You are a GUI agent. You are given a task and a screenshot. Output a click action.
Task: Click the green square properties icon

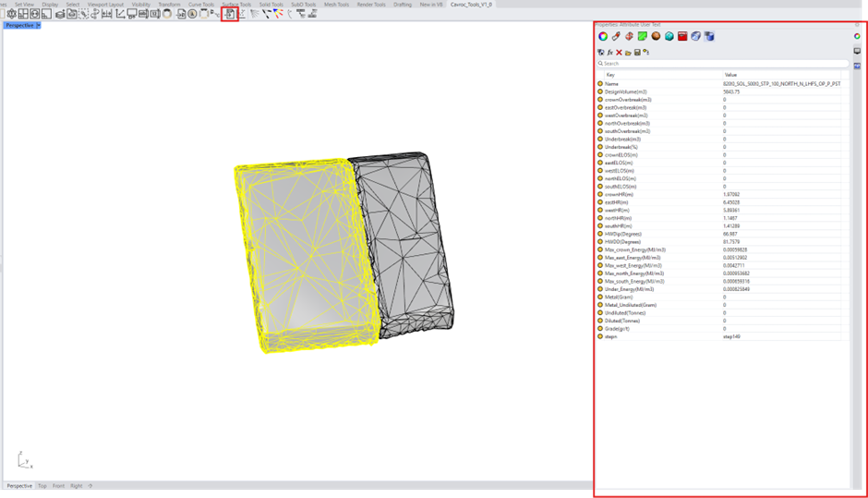pyautogui.click(x=642, y=37)
